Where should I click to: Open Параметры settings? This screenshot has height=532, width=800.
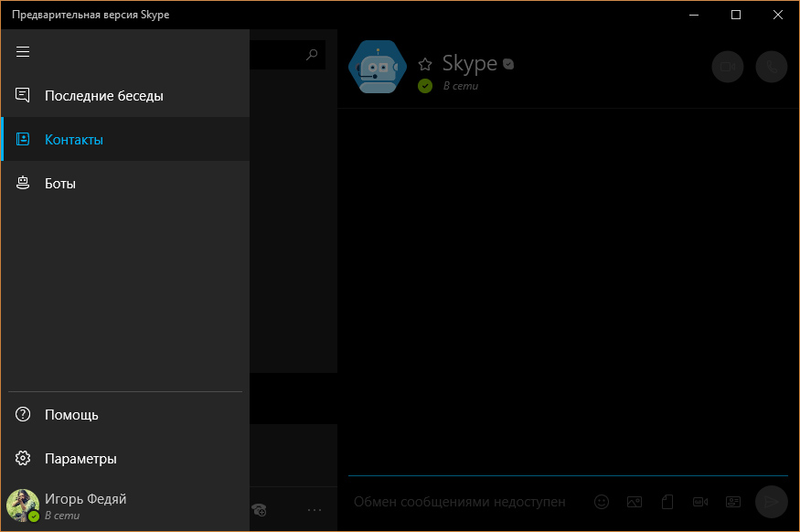pyautogui.click(x=80, y=459)
